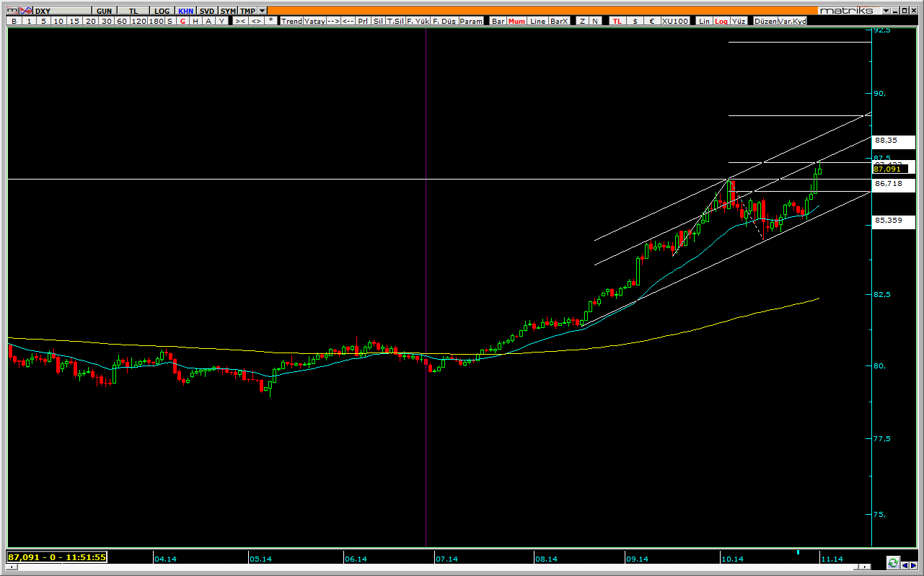Click the 'Z' toolbar button

(582, 21)
